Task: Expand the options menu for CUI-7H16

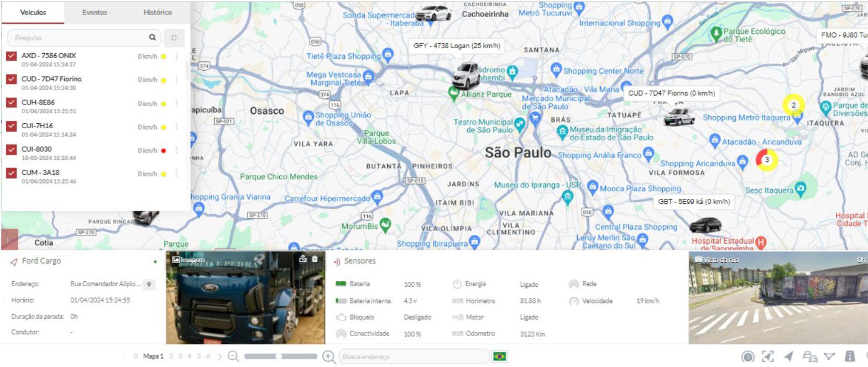Action: (x=177, y=127)
